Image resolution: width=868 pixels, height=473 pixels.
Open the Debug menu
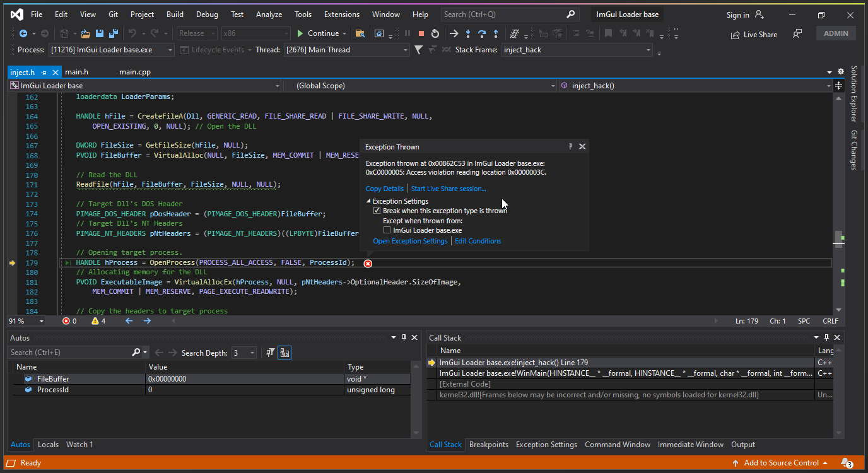[207, 15]
